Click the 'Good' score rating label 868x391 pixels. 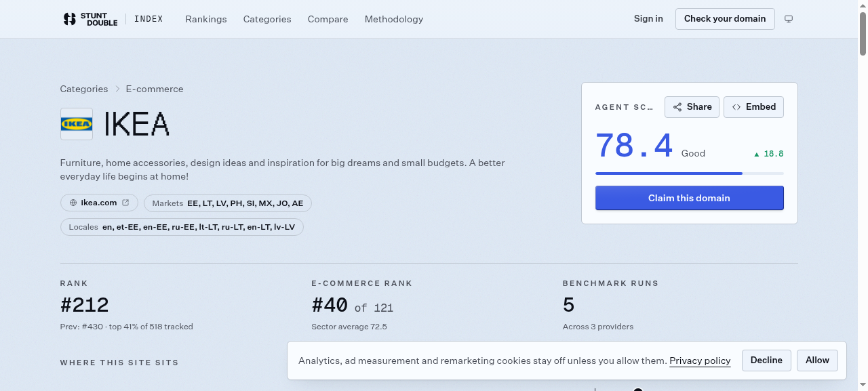point(693,154)
